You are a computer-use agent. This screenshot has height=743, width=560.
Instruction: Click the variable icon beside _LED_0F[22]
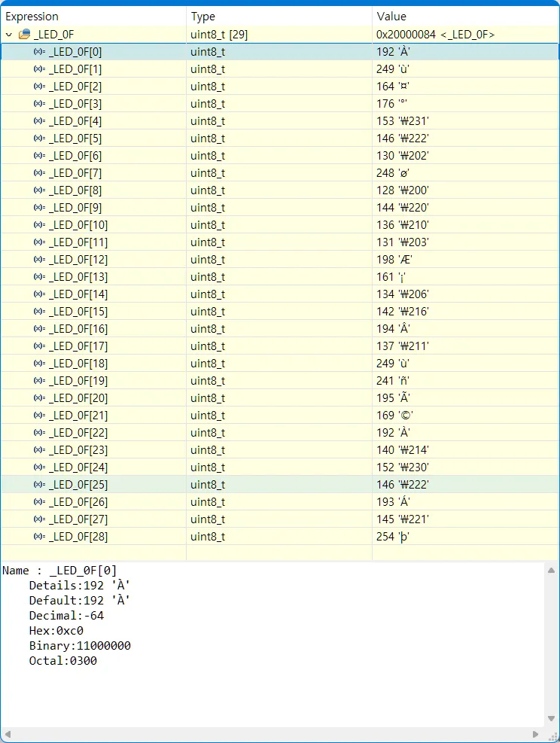(x=39, y=433)
